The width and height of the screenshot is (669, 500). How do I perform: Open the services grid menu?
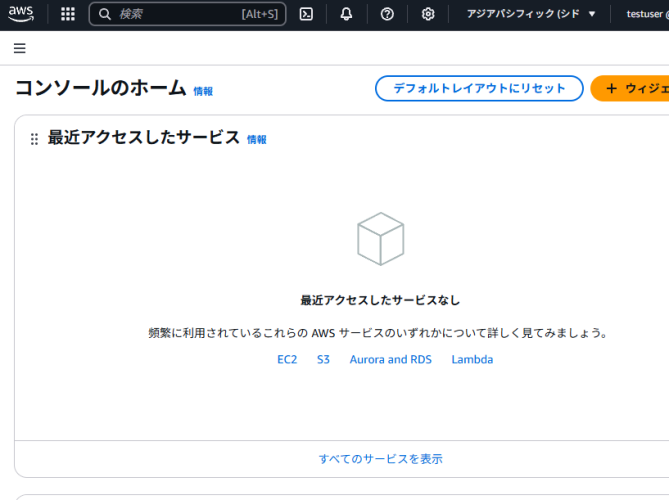(68, 14)
